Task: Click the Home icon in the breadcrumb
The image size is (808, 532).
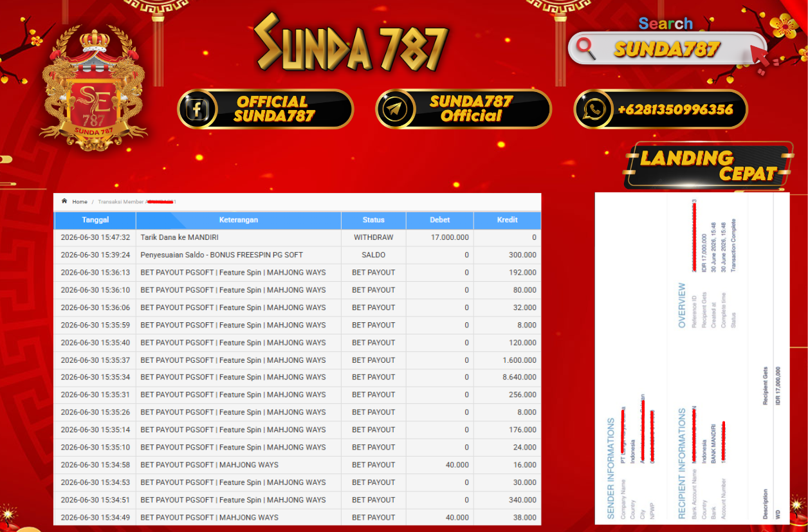Action: point(64,201)
